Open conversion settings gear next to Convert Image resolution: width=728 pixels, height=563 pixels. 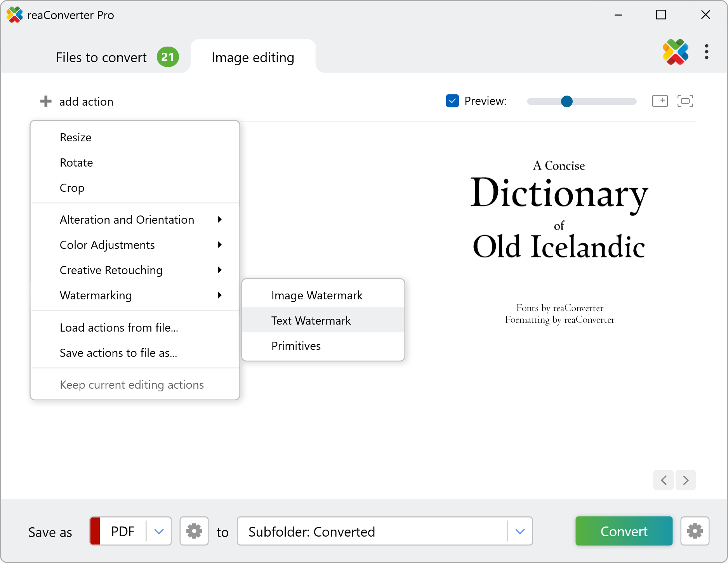695,531
